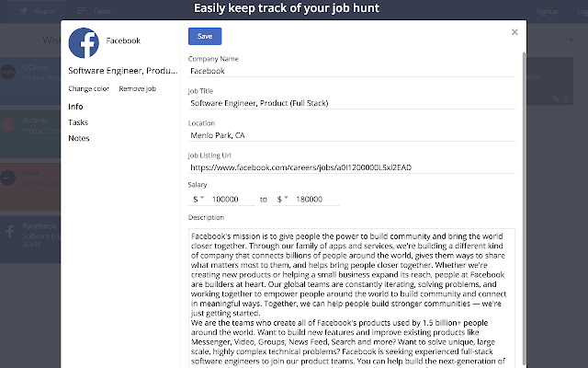Image resolution: width=588 pixels, height=368 pixels.
Task: Open the Tasks tab
Action: tap(78, 122)
